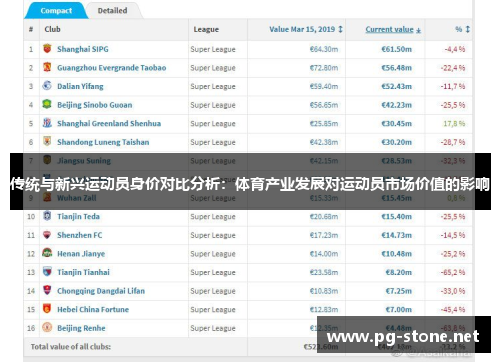Image resolution: width=500 pixels, height=362 pixels.
Task: Open the Dalian Yifang club link
Action: coord(80,86)
